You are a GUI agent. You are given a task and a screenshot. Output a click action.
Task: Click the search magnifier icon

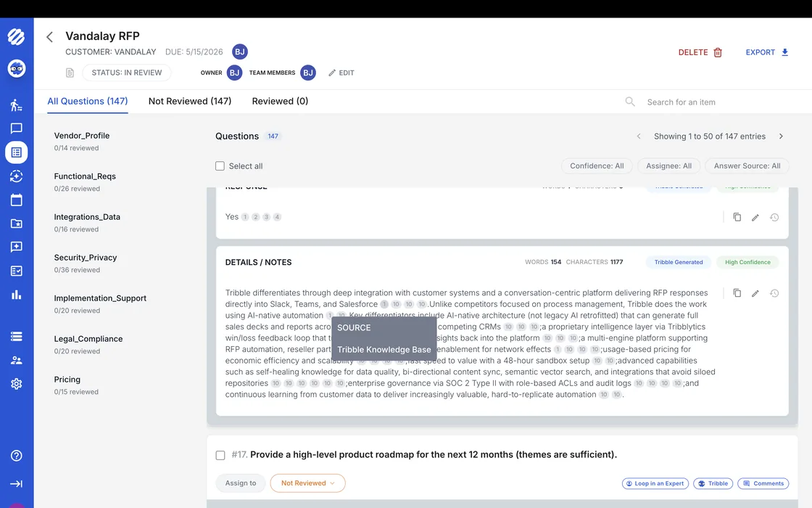tap(630, 102)
